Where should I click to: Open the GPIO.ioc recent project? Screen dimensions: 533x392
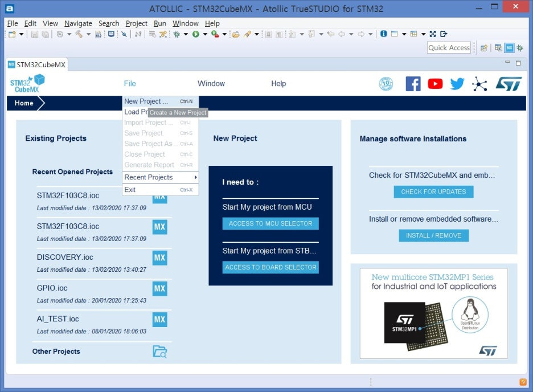point(52,288)
